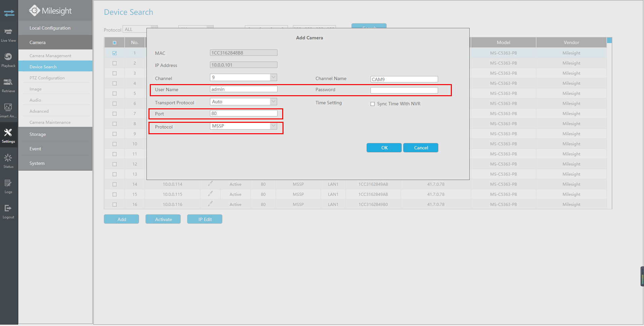Open the Playback section icon
The width and height of the screenshot is (644, 326).
[x=8, y=60]
